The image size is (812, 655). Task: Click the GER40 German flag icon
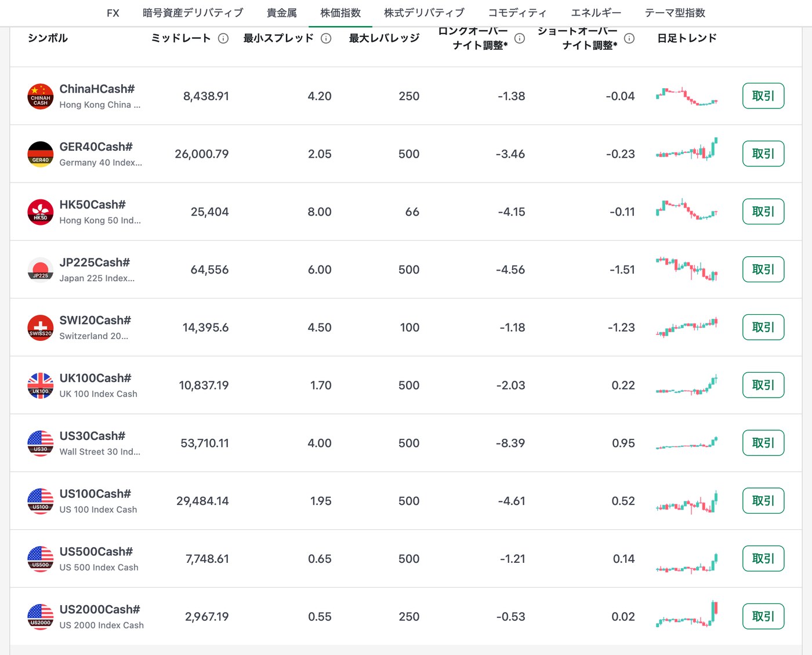pyautogui.click(x=41, y=154)
